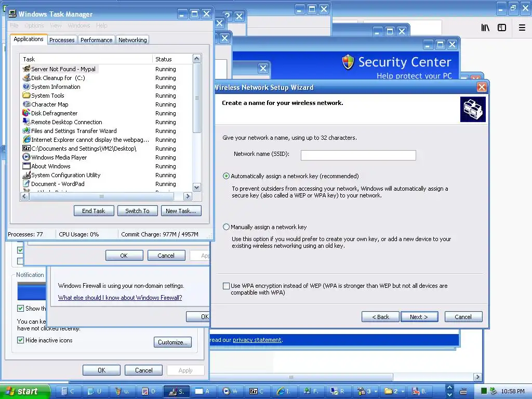This screenshot has width=532, height=399.
Task: Click the Switch To button
Action: (x=137, y=211)
